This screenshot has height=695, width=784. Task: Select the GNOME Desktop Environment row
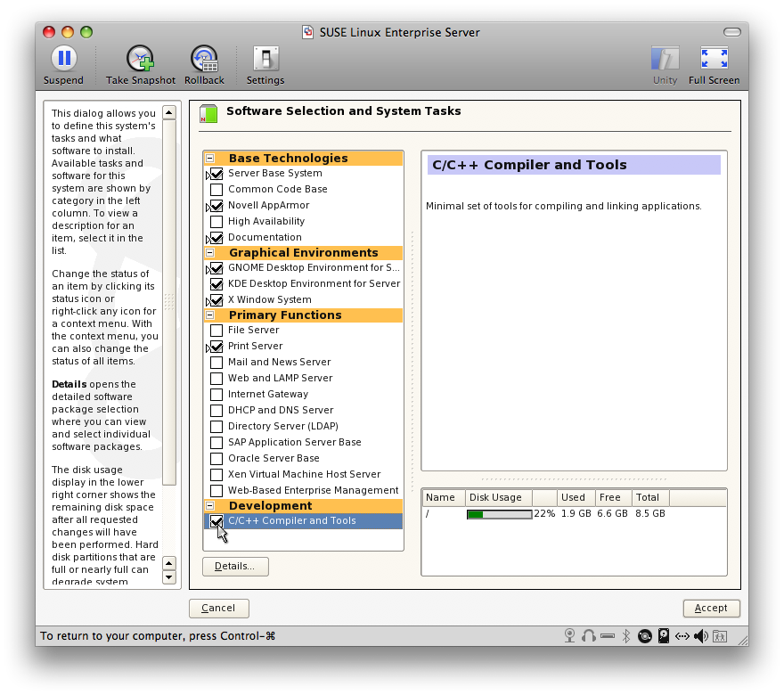click(x=304, y=267)
